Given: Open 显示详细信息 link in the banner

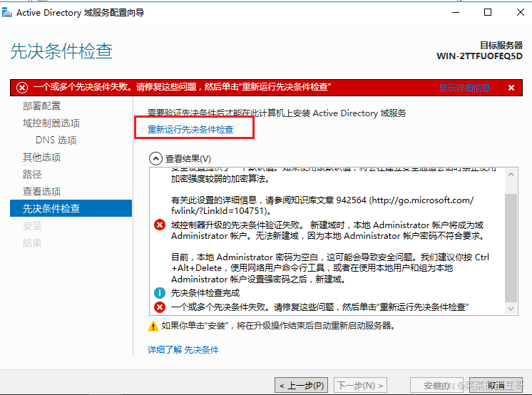Looking at the screenshot, I should pos(464,88).
